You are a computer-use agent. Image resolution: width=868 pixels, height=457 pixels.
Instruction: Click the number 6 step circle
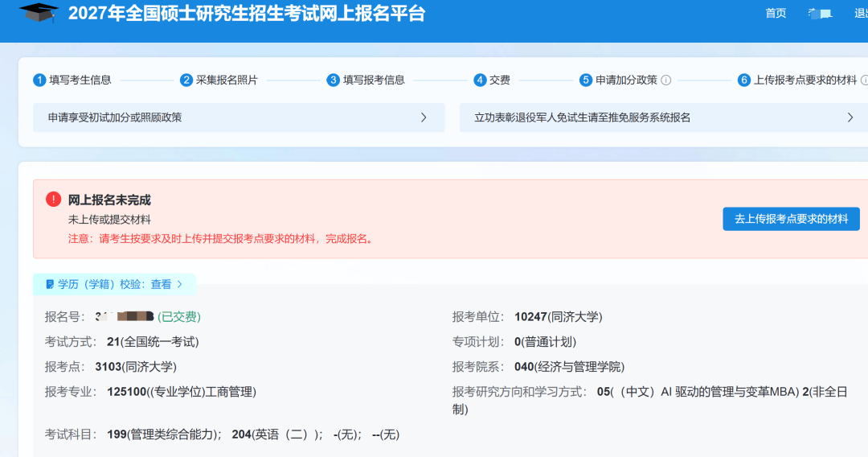click(744, 80)
